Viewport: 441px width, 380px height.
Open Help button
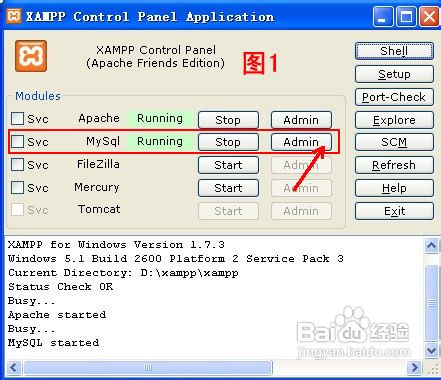394,188
